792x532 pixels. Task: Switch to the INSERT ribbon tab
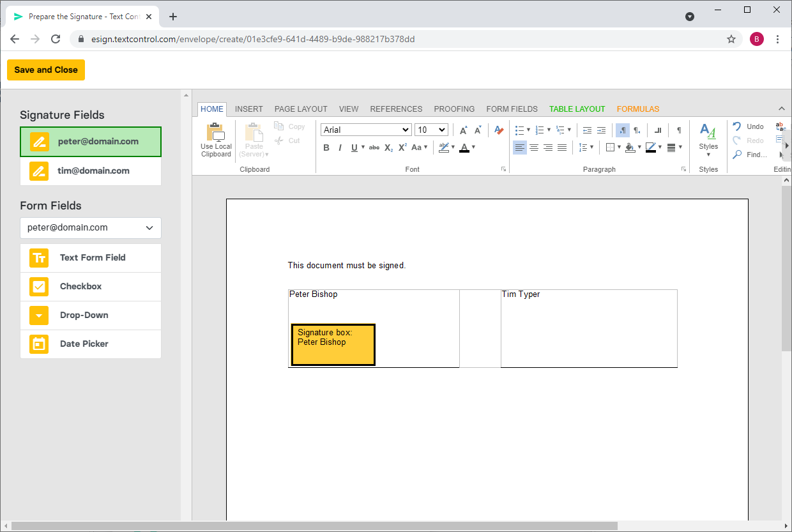[249, 109]
